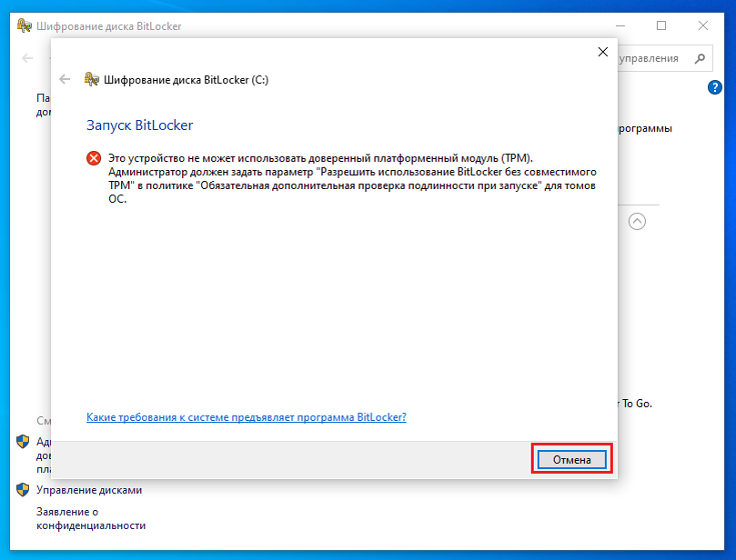Open Заявление о конфиденциальности link
This screenshot has height=560, width=736.
coord(91,519)
